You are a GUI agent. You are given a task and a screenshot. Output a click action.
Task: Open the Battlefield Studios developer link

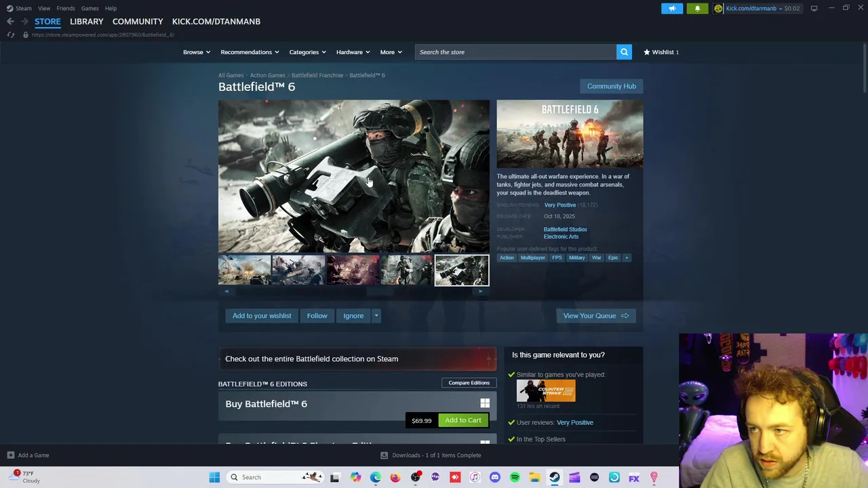(x=565, y=229)
